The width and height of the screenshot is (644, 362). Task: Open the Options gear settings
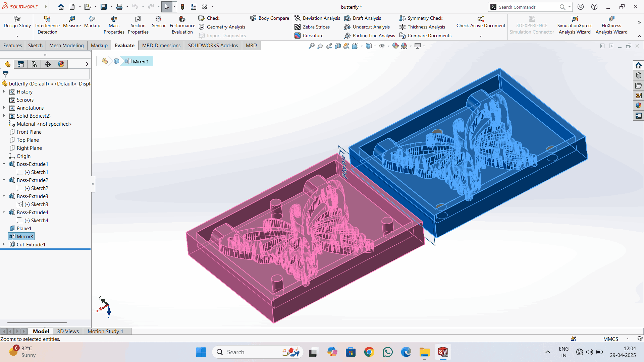pos(205,7)
